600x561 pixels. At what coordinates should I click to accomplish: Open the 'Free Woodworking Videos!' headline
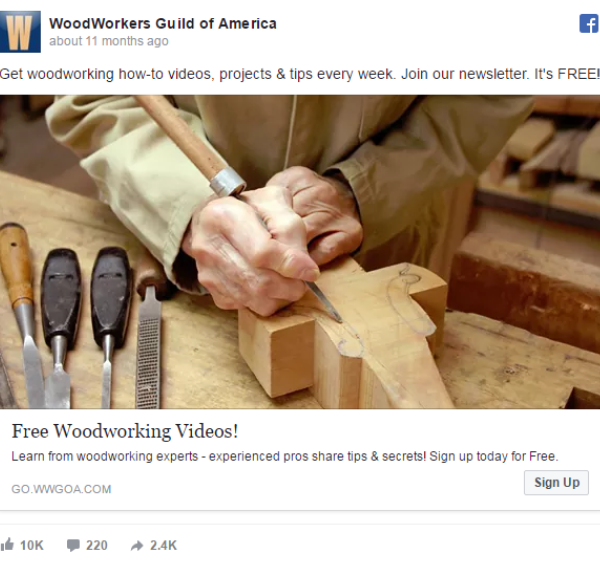click(x=125, y=431)
